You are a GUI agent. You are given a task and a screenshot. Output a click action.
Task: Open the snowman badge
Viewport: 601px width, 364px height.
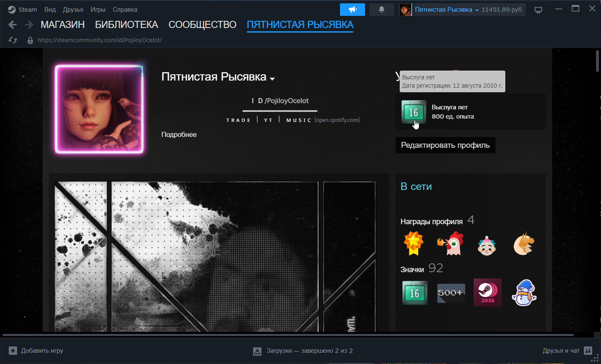click(x=524, y=293)
